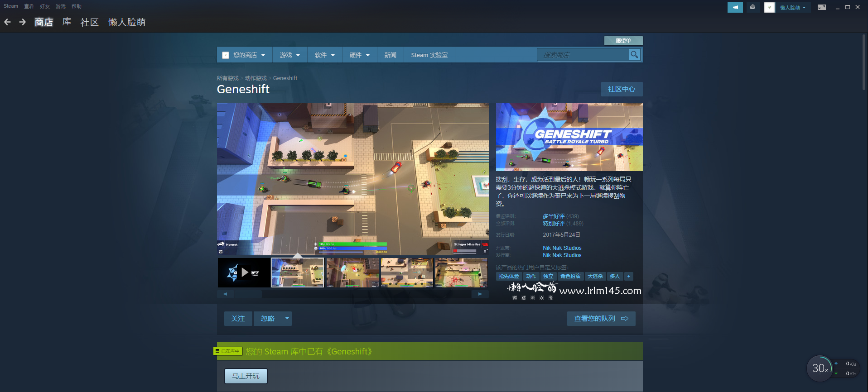This screenshot has height=392, width=868.
Task: Open the 所有游戏 breadcrumb link
Action: (227, 78)
